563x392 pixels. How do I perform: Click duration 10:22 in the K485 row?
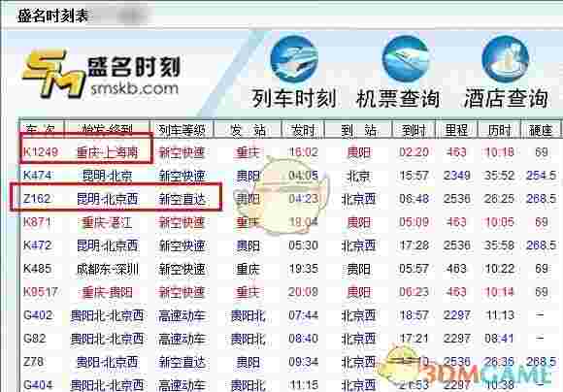point(499,269)
